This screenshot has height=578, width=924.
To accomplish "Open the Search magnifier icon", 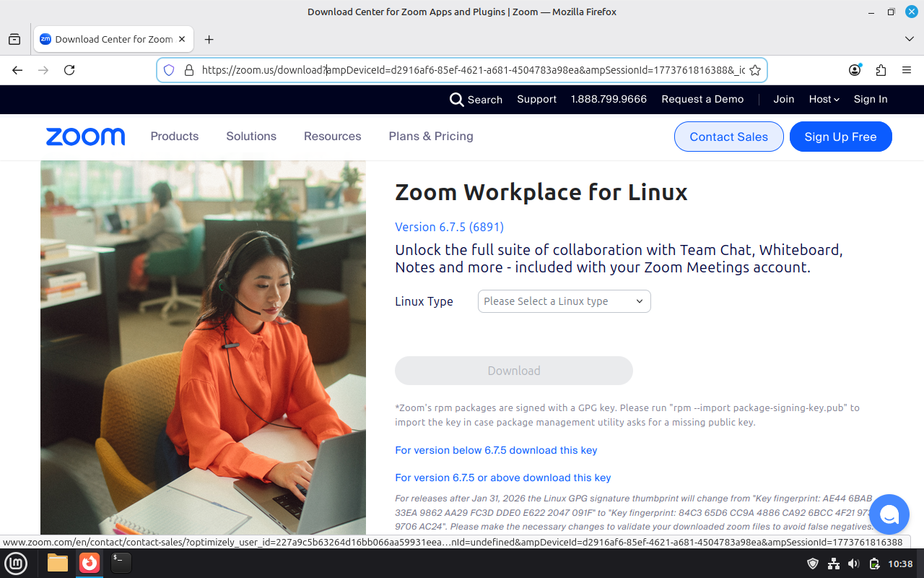I will tap(456, 100).
